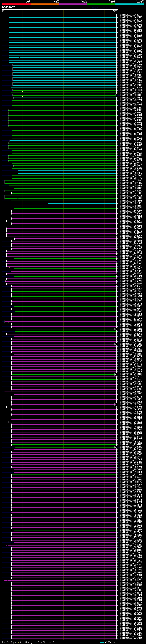This screenshot has height=644, width=146.
Task: Select the UniRef100_A9TSD3 label
Action: pyautogui.click(x=131, y=201)
